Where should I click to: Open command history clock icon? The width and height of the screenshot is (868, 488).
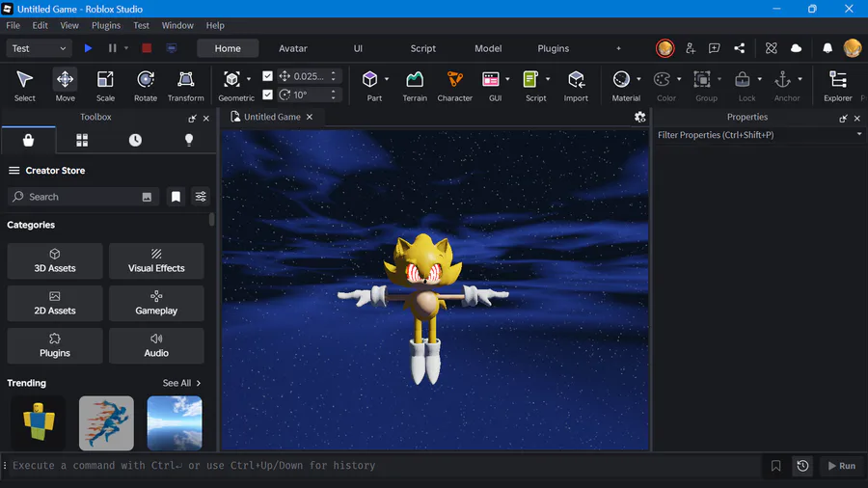pyautogui.click(x=802, y=466)
